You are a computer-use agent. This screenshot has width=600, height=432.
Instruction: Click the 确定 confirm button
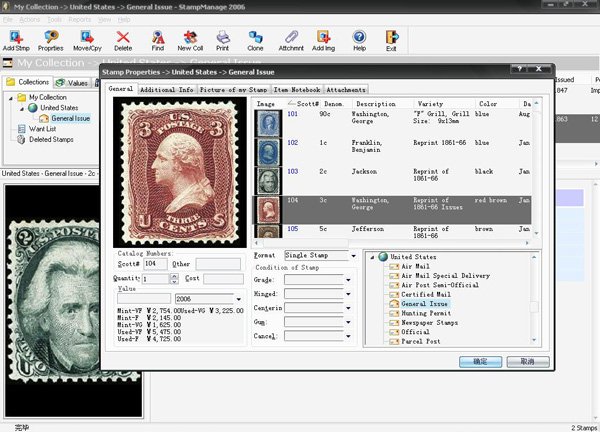[x=480, y=361]
